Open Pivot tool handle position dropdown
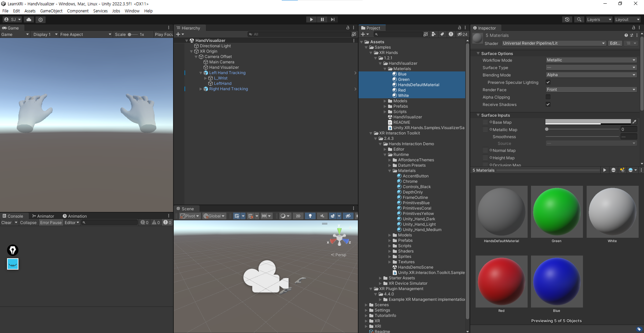This screenshot has height=333, width=644. click(x=190, y=216)
